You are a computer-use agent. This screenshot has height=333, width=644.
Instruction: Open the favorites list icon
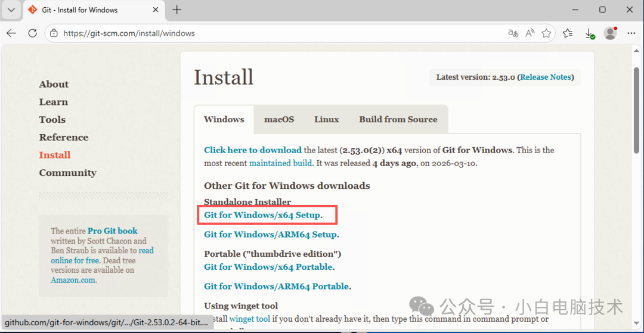click(568, 33)
